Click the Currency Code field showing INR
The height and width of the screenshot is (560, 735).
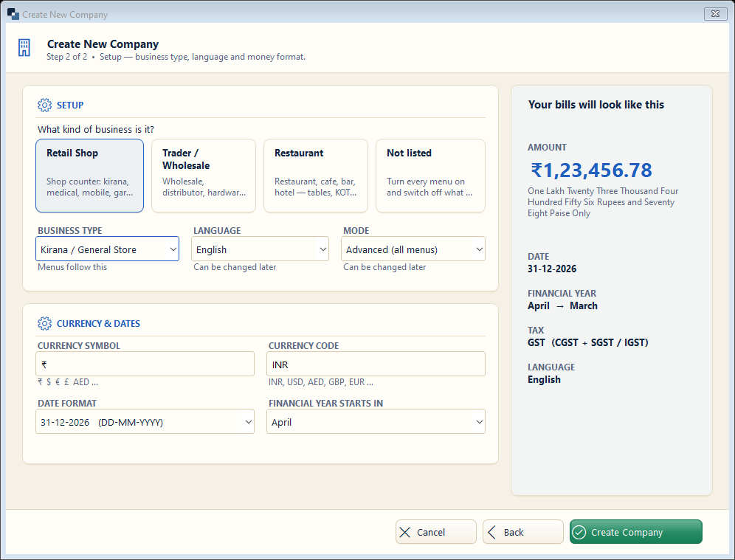click(x=376, y=364)
